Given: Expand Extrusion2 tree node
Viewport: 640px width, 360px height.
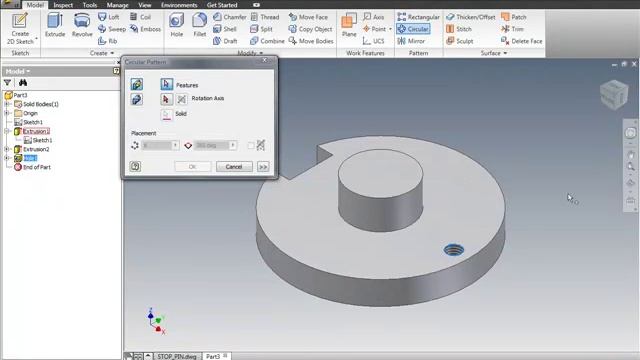Looking at the screenshot, I should pyautogui.click(x=7, y=149).
